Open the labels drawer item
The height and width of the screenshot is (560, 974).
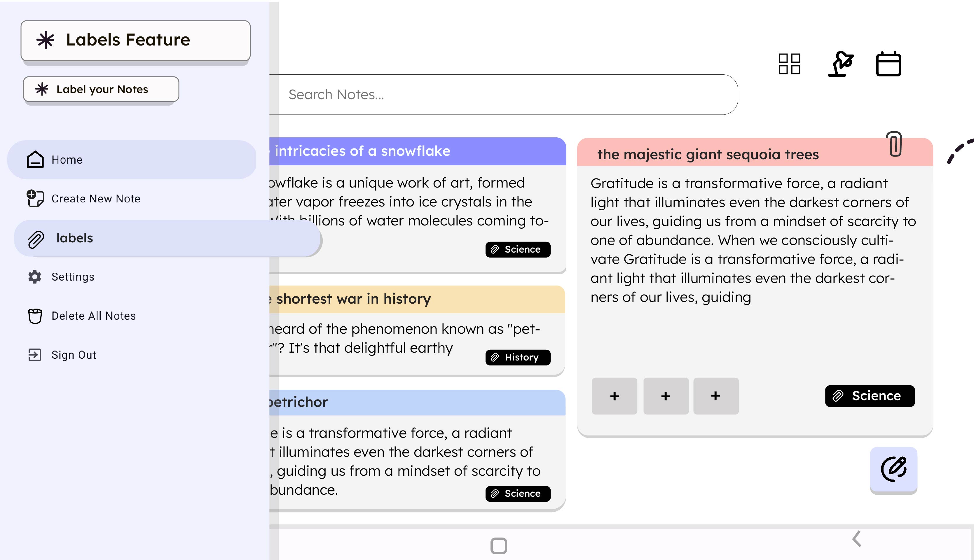coord(167,239)
